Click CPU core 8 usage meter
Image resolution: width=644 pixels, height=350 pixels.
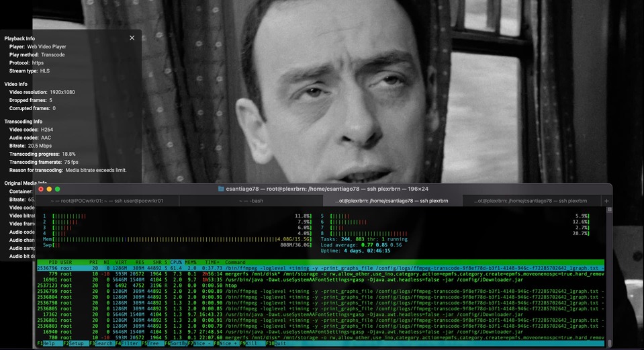[x=455, y=233]
